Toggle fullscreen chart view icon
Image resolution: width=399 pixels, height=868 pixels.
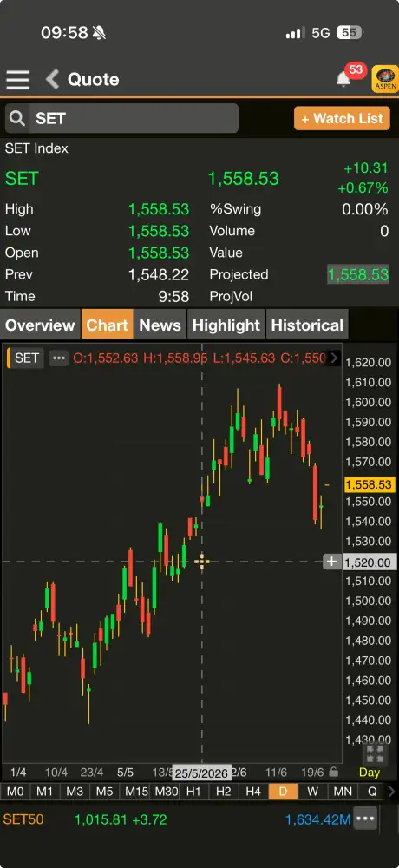375,754
